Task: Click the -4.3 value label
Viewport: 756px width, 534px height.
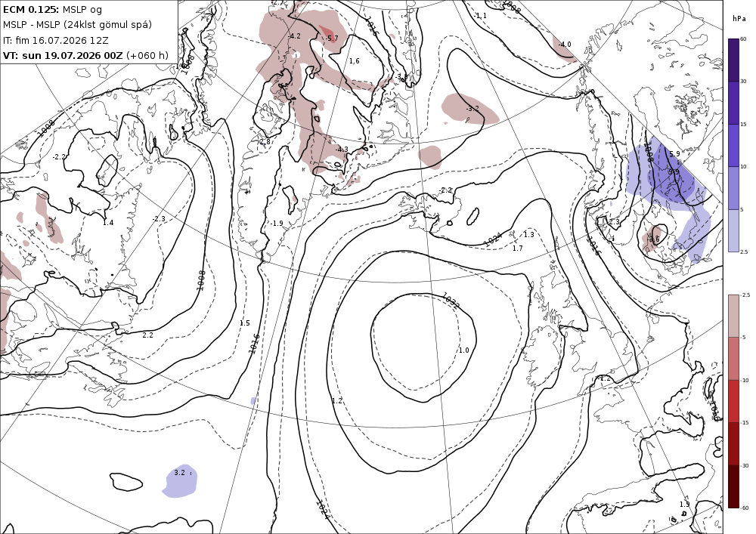Action: 342,150
